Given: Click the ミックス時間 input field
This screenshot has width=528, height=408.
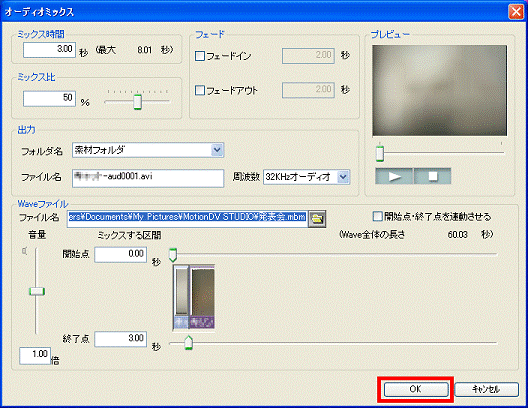Looking at the screenshot, I should [50, 49].
